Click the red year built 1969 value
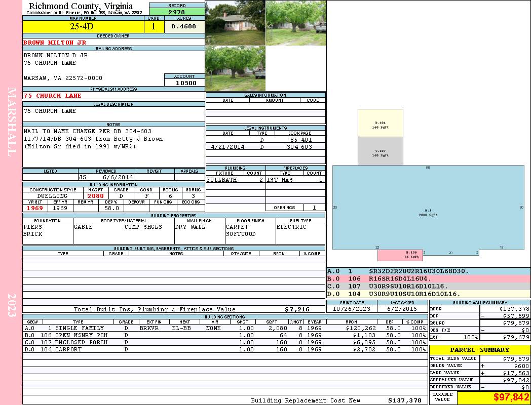Image resolution: width=532 pixels, height=405 pixels. (x=35, y=208)
